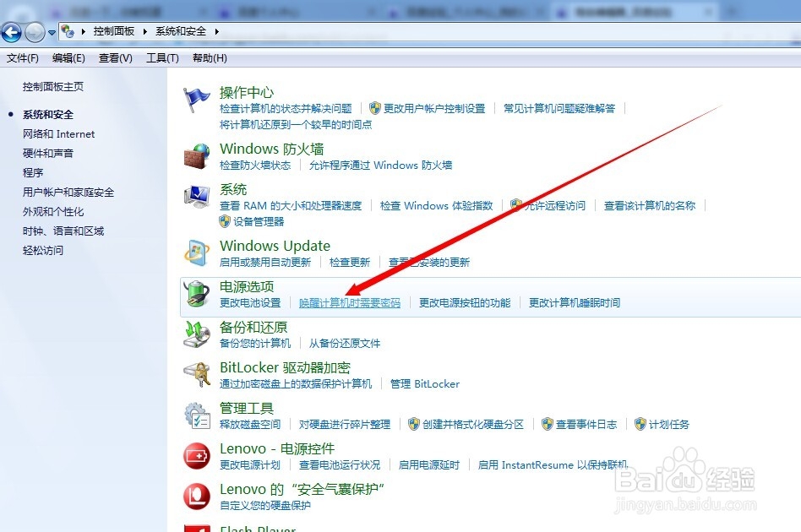Click shield icon beside 计划任务
Screen dimensions: 801x532
(x=640, y=424)
